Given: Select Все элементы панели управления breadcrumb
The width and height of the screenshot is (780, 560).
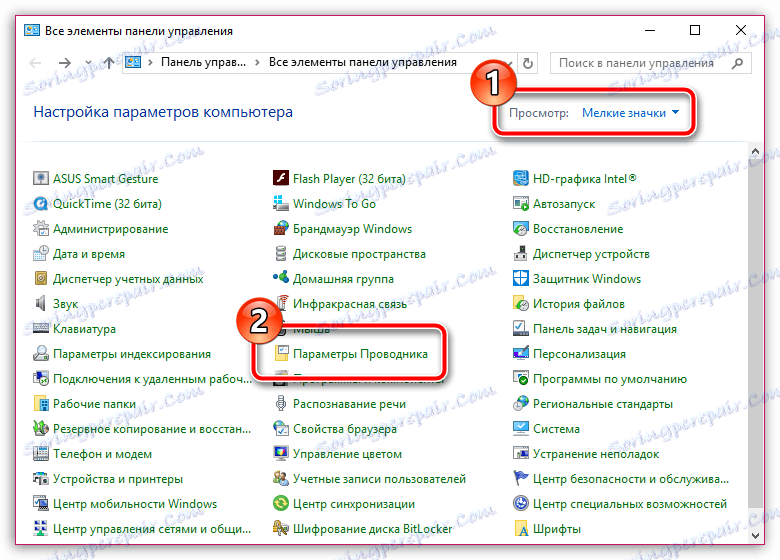Looking at the screenshot, I should pos(363,62).
